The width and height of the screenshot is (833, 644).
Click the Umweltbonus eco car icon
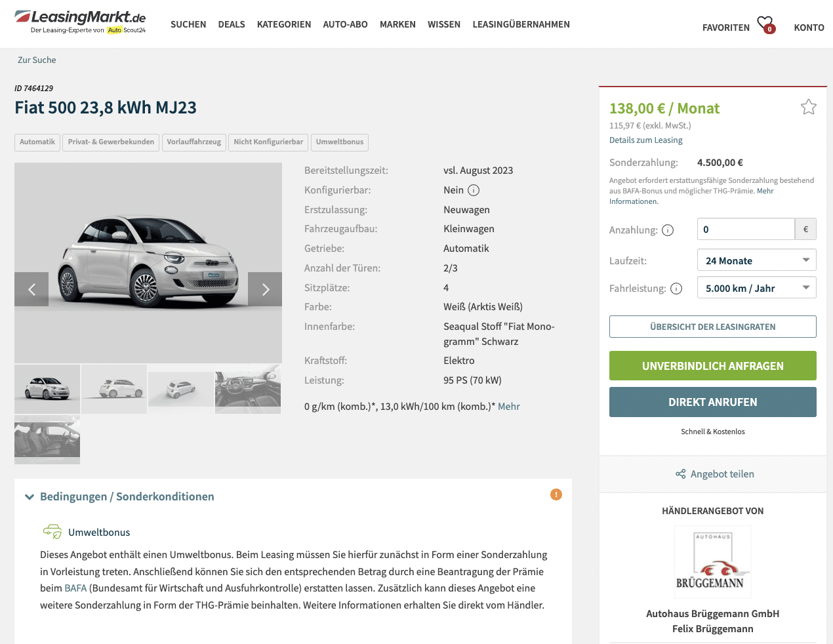[x=52, y=531]
